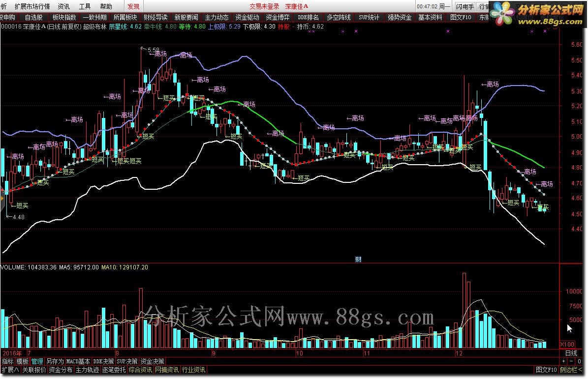Click the 日线 period selector
This screenshot has height=379, width=588.
571,353
